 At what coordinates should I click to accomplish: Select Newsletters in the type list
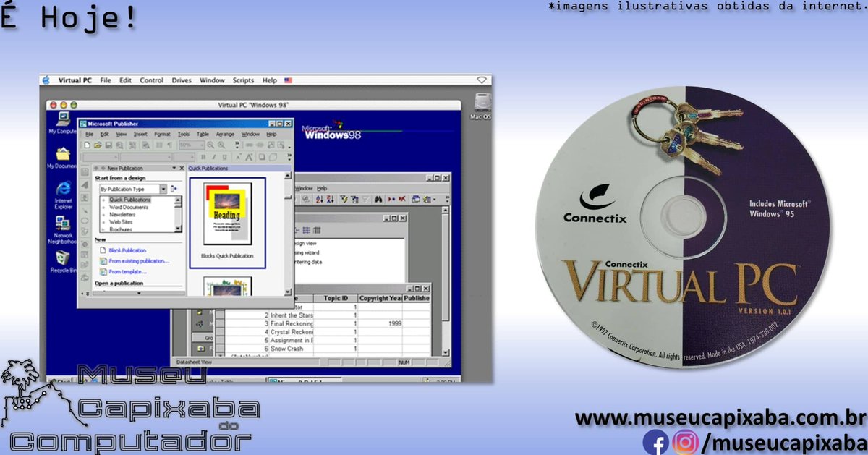pyautogui.click(x=122, y=215)
